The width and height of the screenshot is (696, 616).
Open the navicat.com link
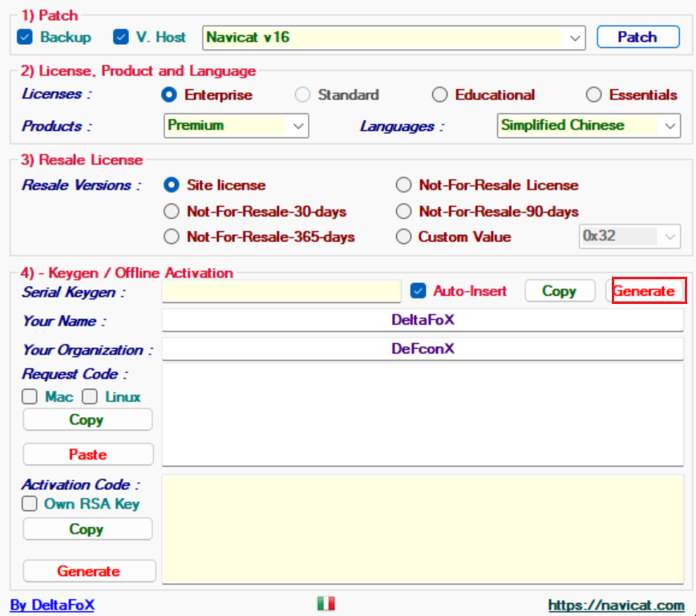point(616,605)
